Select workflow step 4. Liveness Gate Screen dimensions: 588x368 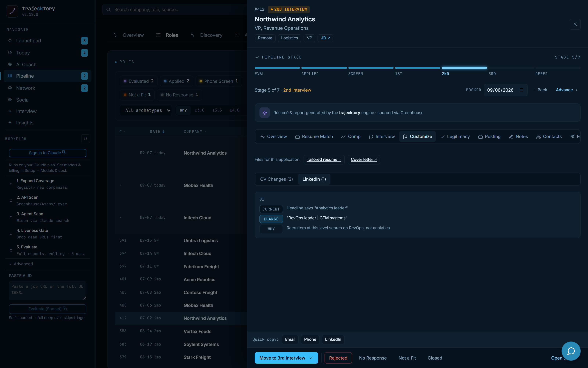[48, 234]
